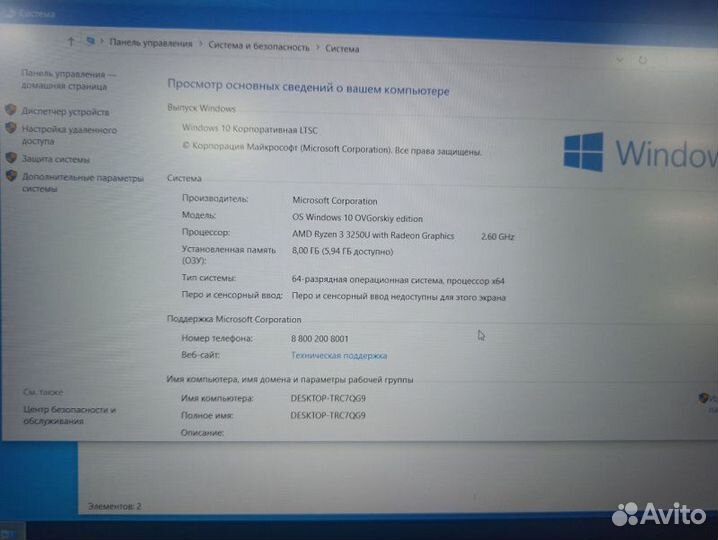Click the shield icon beside Настройка удаленного доступа
Screen dimensions: 718x540
11,128
